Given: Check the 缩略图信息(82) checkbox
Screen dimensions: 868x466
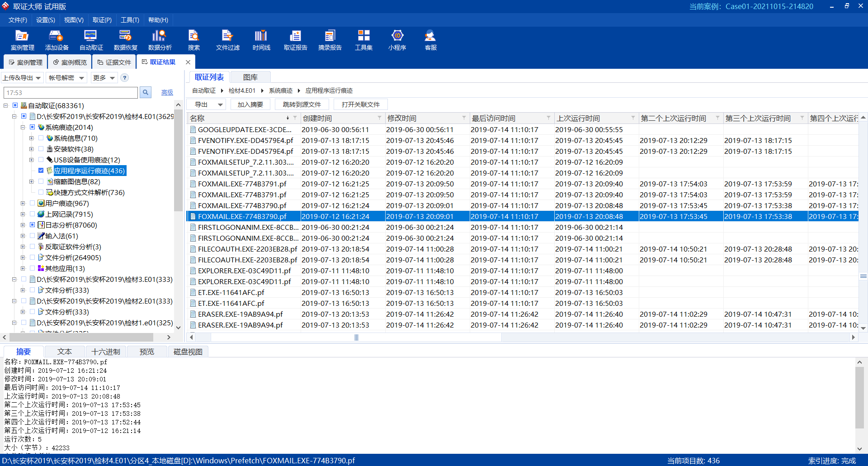Looking at the screenshot, I should 41,181.
